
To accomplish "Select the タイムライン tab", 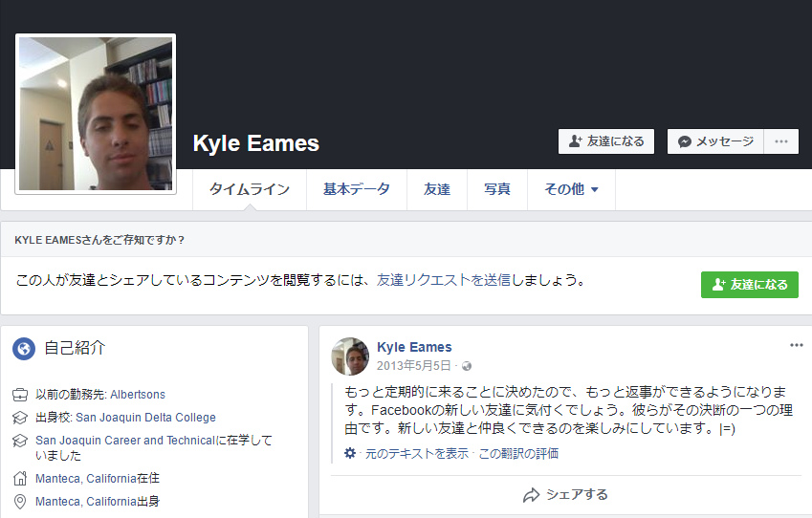I will [250, 189].
